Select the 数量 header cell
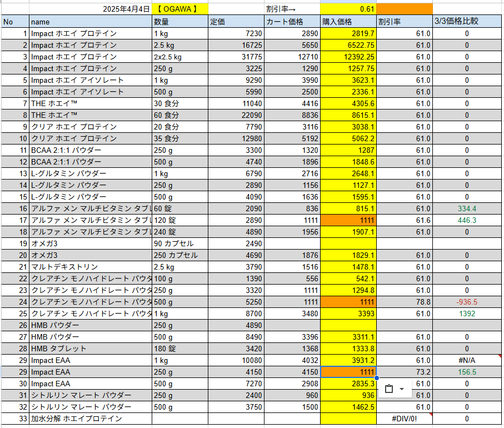504x428 pixels. [180, 22]
